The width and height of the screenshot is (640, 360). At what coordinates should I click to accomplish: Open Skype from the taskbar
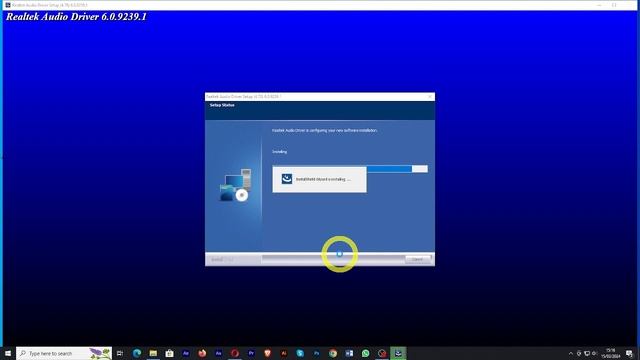coord(300,353)
